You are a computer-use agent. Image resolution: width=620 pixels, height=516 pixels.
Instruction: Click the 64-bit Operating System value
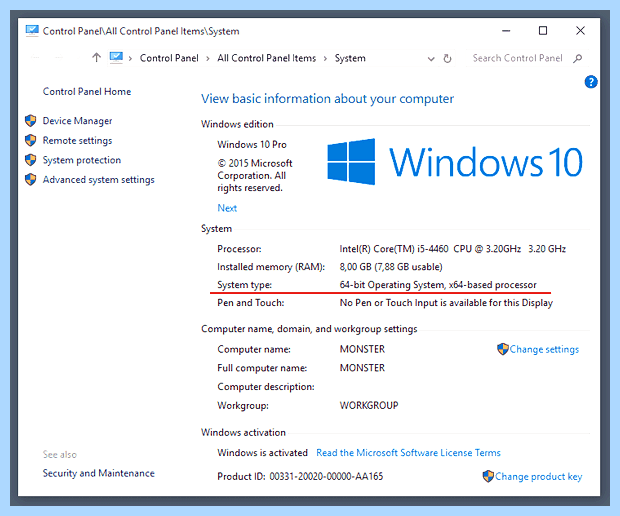(438, 285)
